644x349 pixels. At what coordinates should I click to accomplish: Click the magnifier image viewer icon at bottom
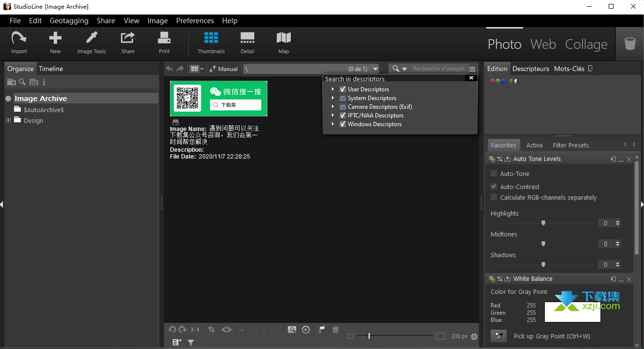(292, 330)
